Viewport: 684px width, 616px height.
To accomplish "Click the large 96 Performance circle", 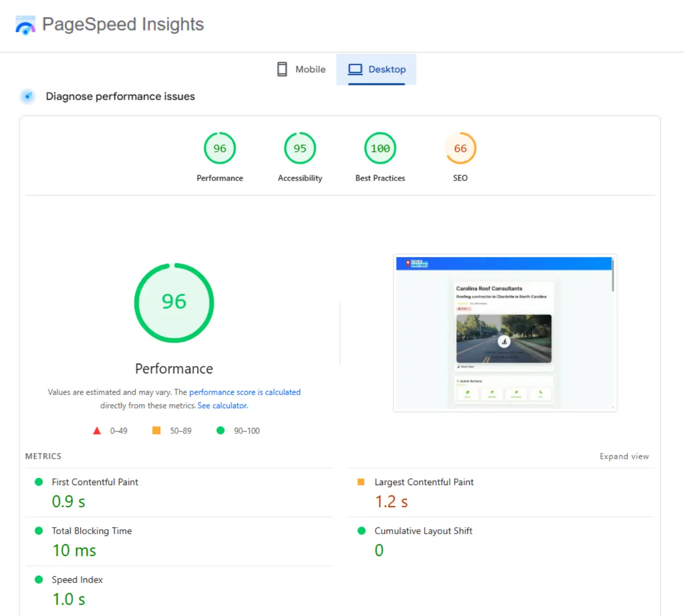I will (174, 303).
